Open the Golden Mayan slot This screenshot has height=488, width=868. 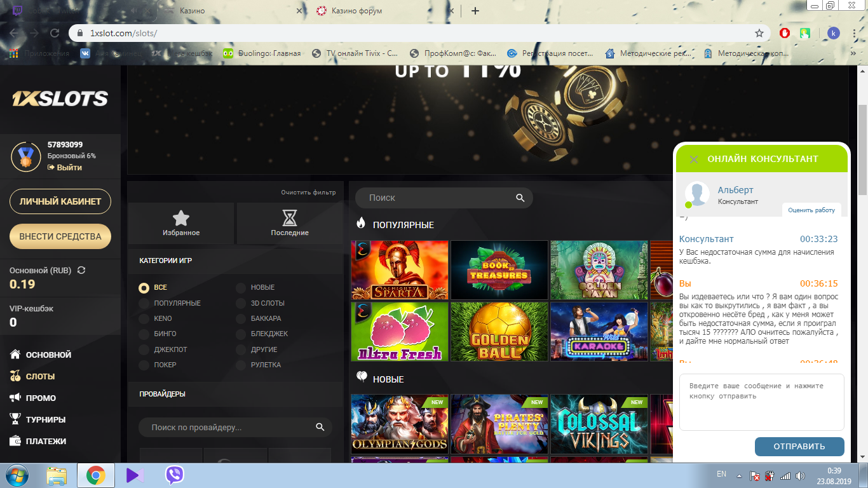coord(599,270)
